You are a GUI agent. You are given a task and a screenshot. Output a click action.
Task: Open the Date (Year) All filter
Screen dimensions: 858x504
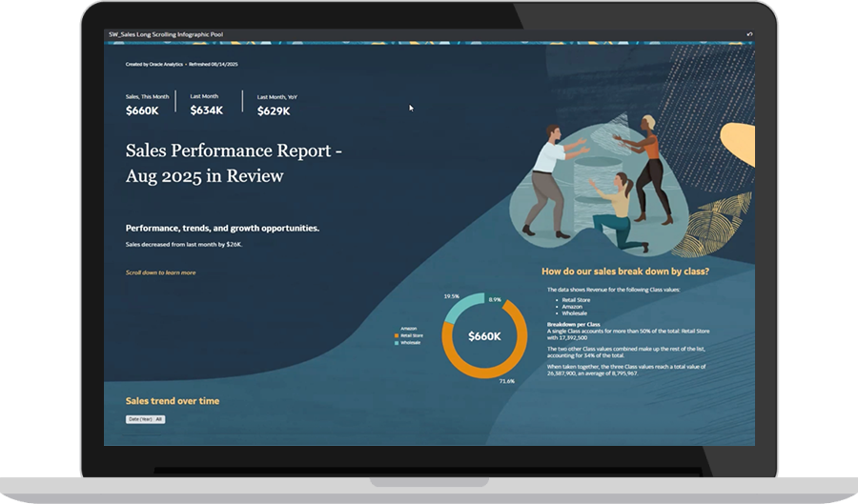[x=145, y=419]
